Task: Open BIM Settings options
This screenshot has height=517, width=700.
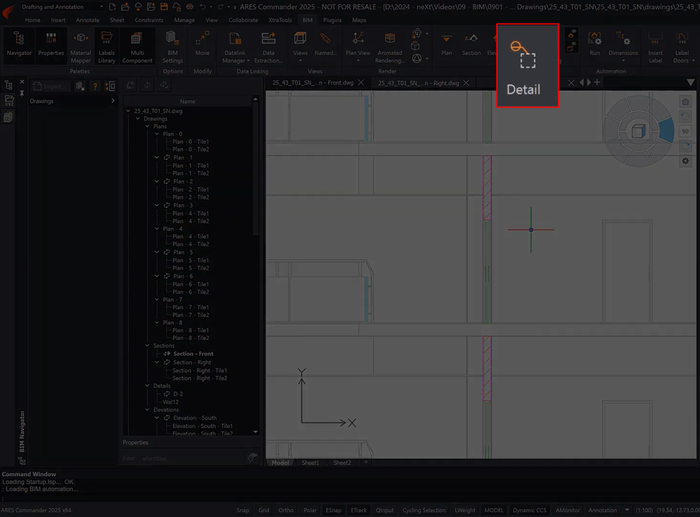Action: tap(173, 46)
